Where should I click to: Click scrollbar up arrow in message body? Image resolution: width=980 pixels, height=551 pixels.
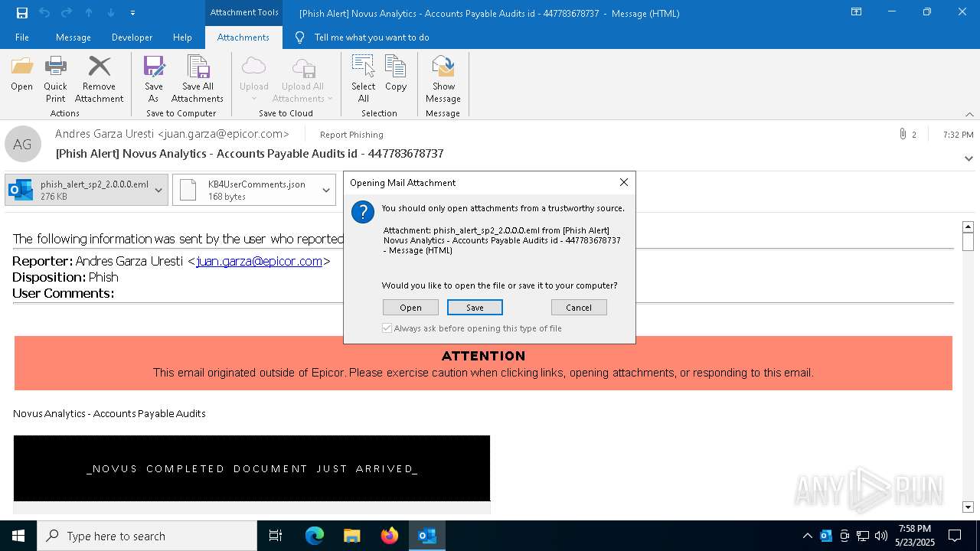click(968, 227)
